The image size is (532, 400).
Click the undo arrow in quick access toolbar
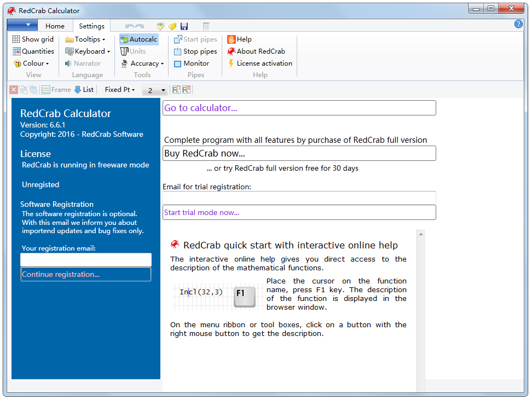pyautogui.click(x=130, y=26)
